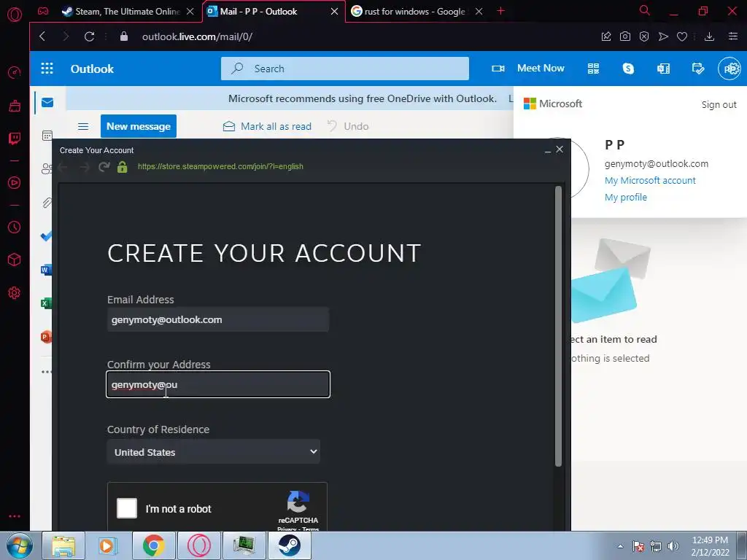Open Opera sidebar player icon
747x560 pixels.
[15, 182]
